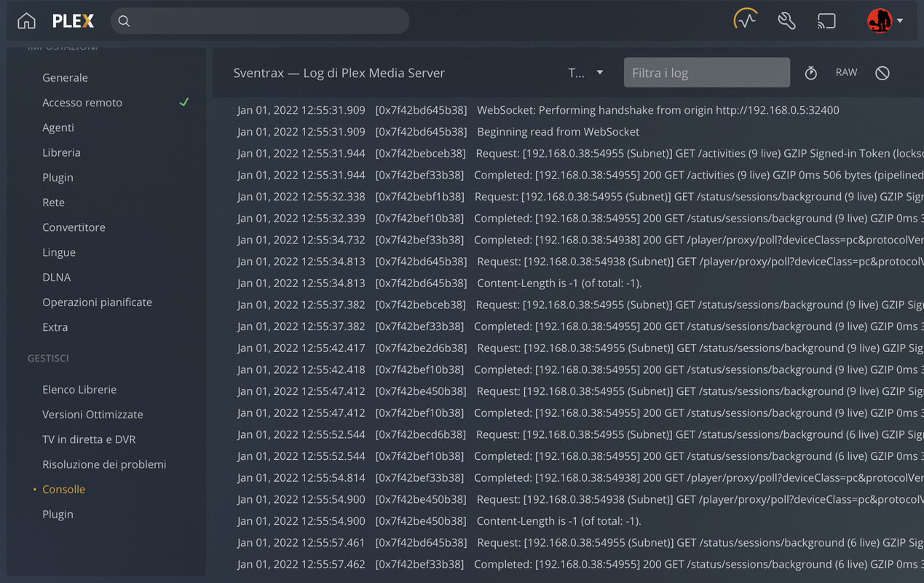Open Operazioni pianificate settings
The width and height of the screenshot is (924, 583).
tap(97, 302)
